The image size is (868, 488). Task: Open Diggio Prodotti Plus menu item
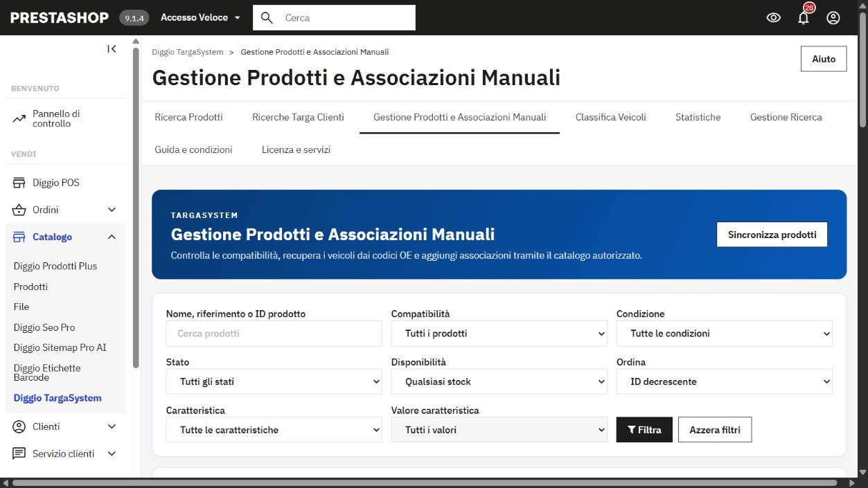tap(55, 266)
